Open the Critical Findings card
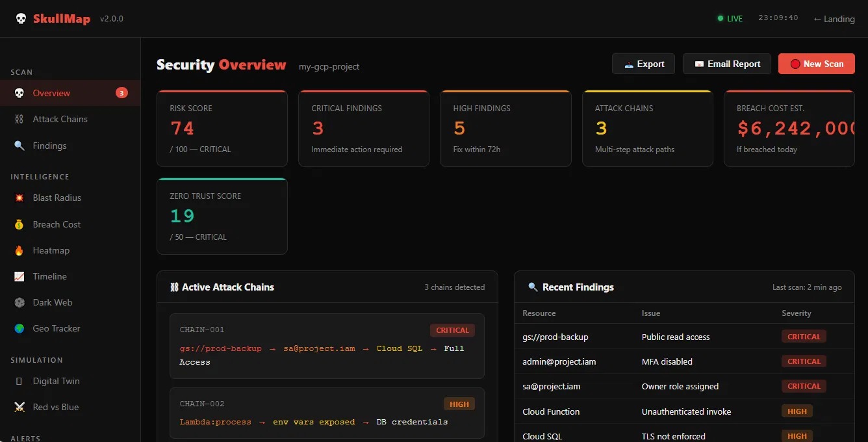Viewport: 868px width, 442px height. (364, 129)
